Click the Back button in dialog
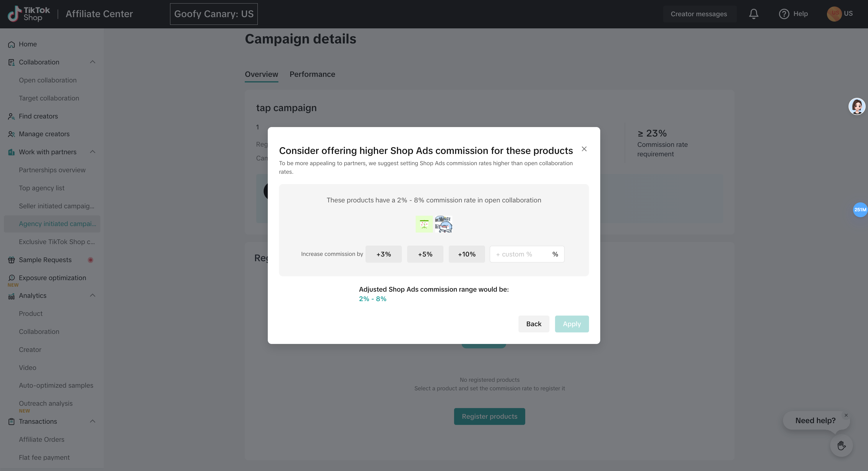This screenshot has height=471, width=868. coord(534,324)
